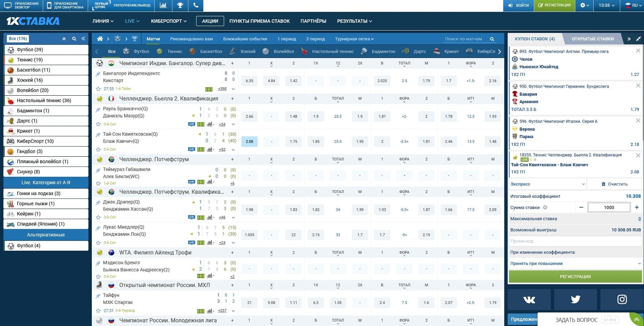Image resolution: width=644 pixels, height=326 pixels.
Task: Open Принять при повышении dropdown
Action: tap(575, 264)
